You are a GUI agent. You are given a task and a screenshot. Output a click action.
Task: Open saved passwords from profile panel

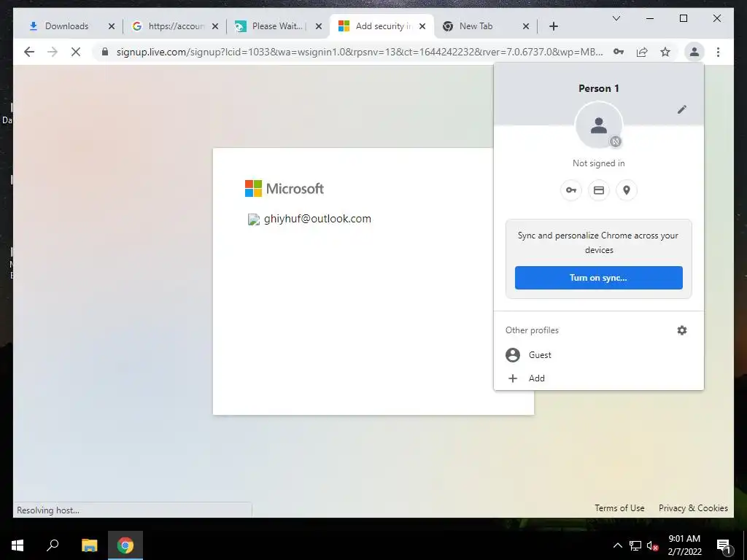point(570,190)
